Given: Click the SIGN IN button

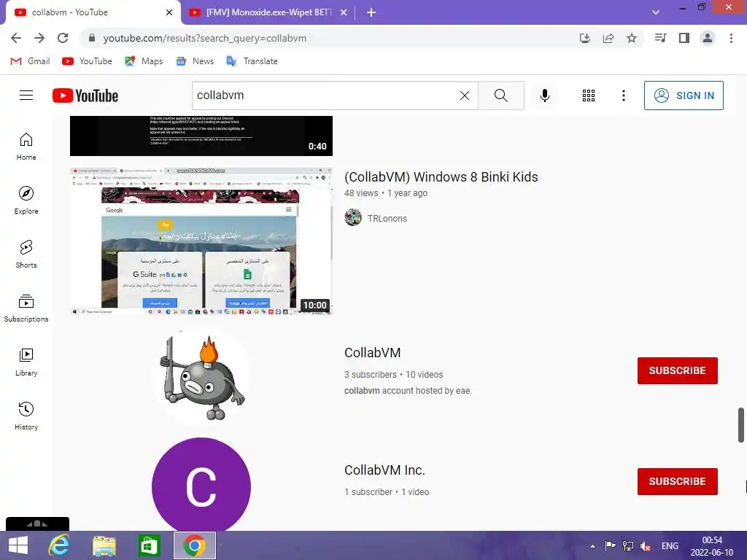Looking at the screenshot, I should [x=684, y=96].
